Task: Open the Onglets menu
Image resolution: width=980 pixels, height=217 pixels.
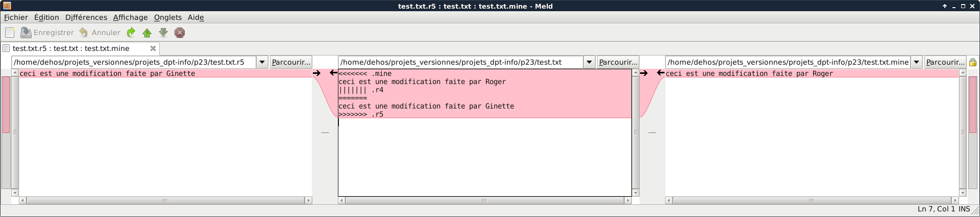Action: point(168,17)
